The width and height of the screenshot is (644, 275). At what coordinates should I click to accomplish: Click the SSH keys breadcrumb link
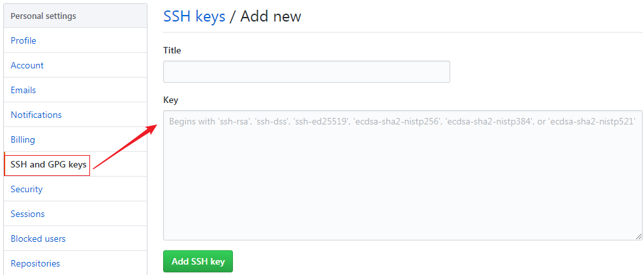(x=194, y=16)
